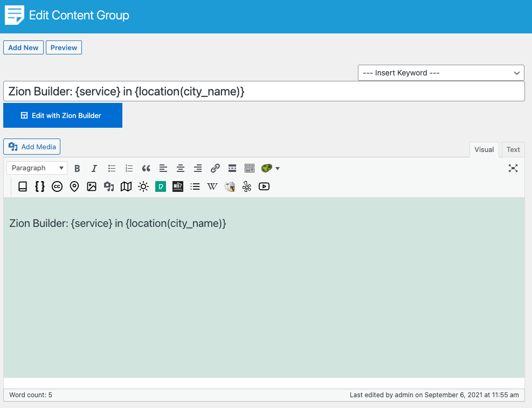Enter distraction-free fullscreen mode

(x=513, y=168)
